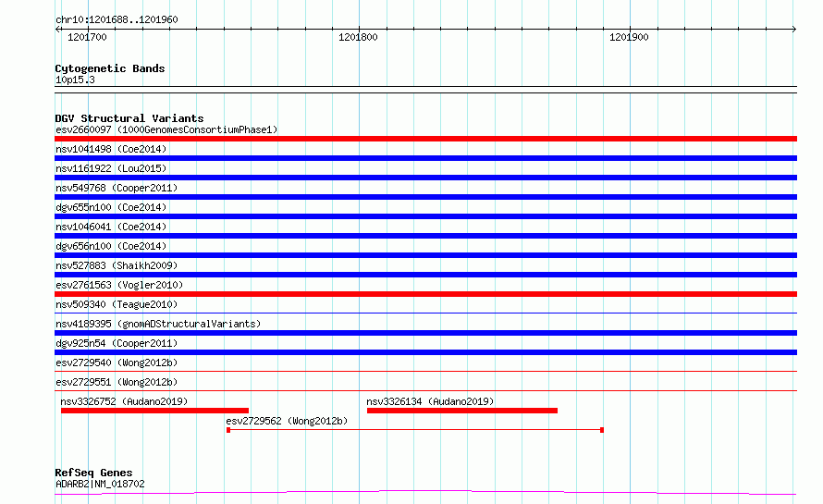Click nsv549768 (Cooper2011) label
Screen dimensions: 823x504
(x=117, y=188)
